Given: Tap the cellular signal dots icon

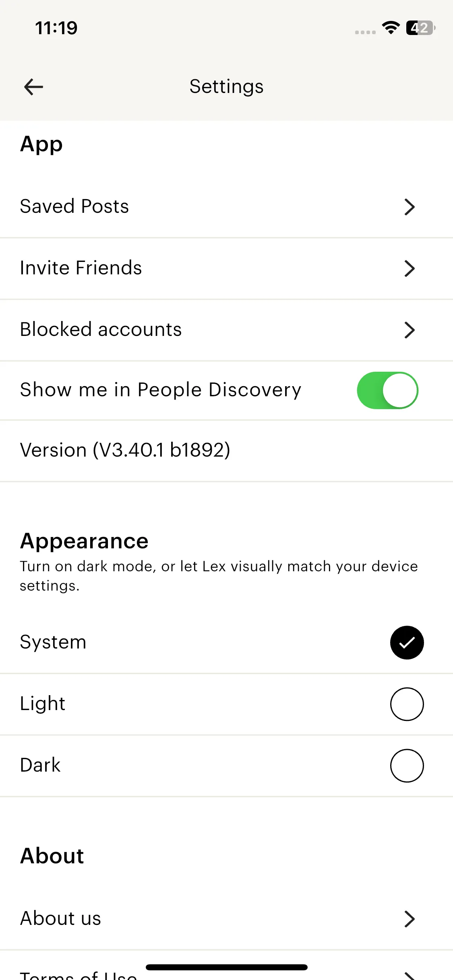Looking at the screenshot, I should coord(365,32).
